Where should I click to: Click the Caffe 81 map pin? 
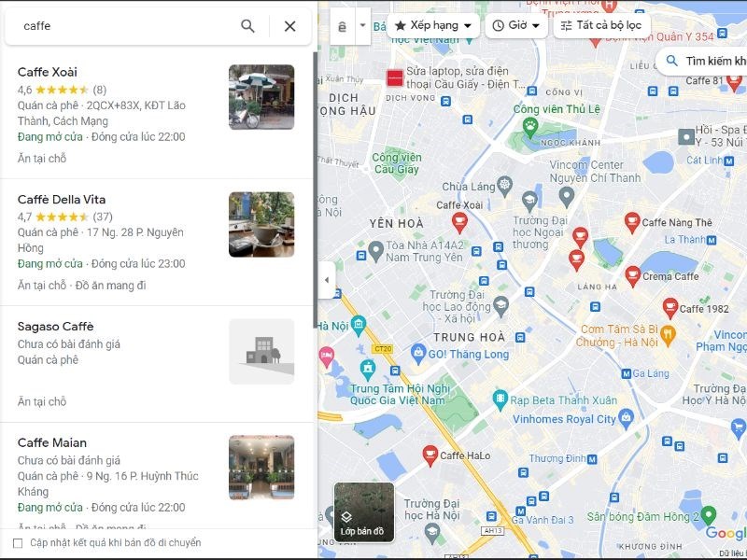point(734,82)
